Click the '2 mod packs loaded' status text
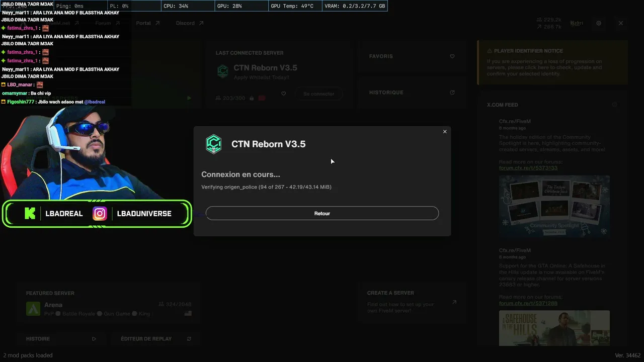 coord(28,355)
